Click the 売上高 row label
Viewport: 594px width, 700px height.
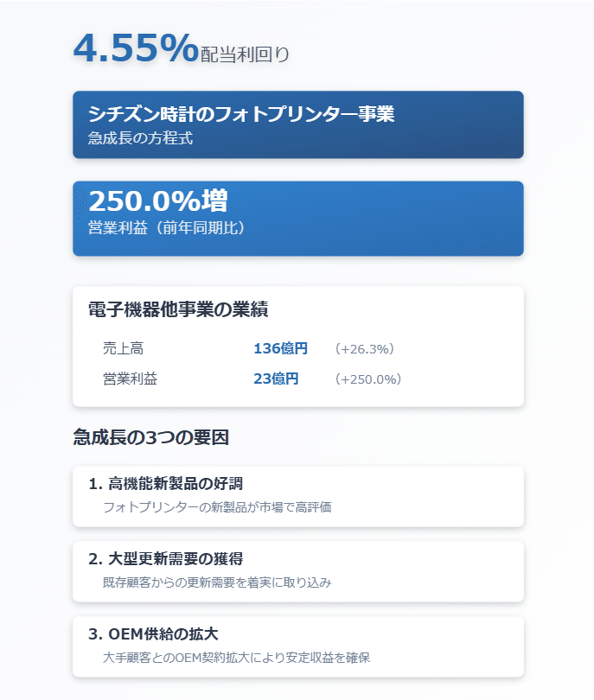click(x=124, y=348)
